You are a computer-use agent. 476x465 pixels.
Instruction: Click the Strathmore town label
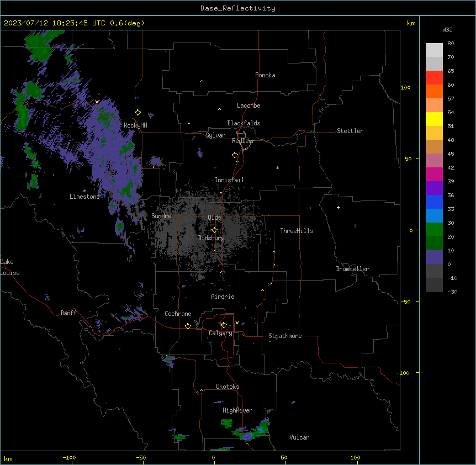285,336
